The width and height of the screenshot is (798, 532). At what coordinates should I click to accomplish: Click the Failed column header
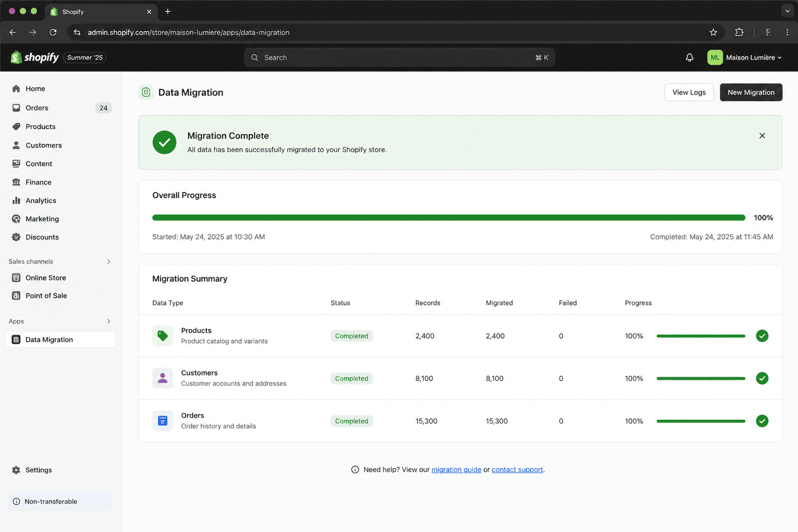pyautogui.click(x=568, y=303)
